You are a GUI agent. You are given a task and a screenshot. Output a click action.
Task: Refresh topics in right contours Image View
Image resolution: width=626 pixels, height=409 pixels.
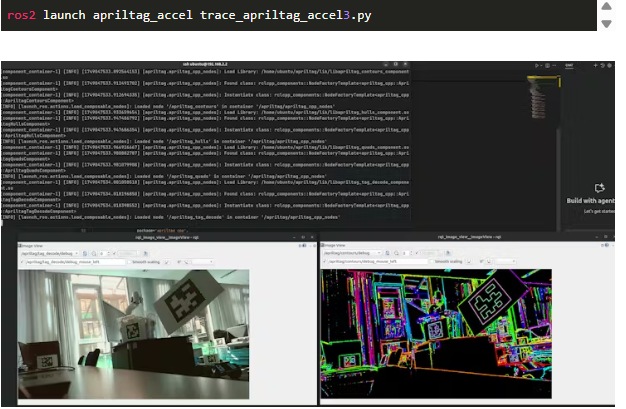click(x=390, y=254)
